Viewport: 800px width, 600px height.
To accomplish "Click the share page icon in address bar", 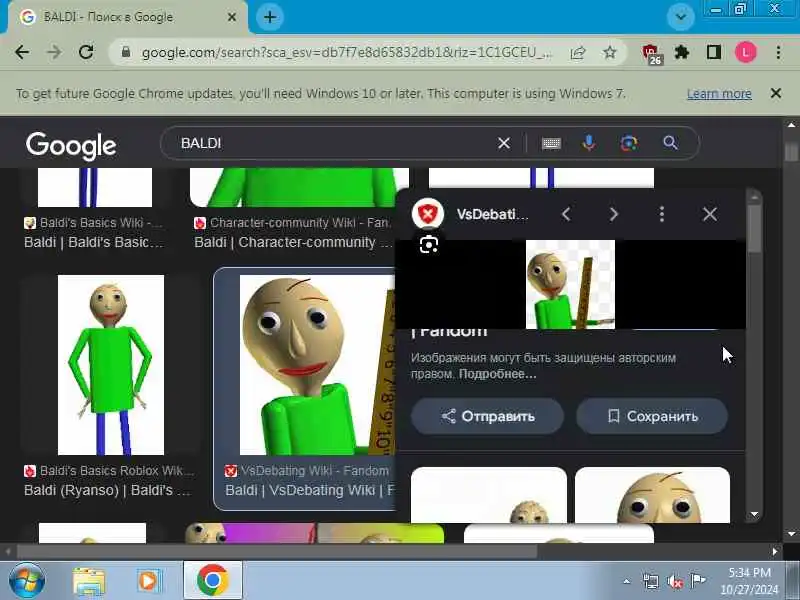I will [578, 52].
